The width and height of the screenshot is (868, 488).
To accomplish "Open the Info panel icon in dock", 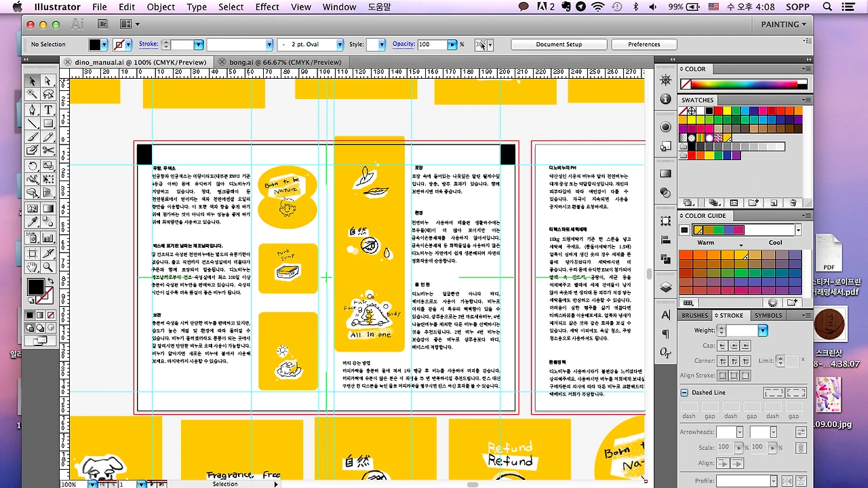I will [x=665, y=99].
